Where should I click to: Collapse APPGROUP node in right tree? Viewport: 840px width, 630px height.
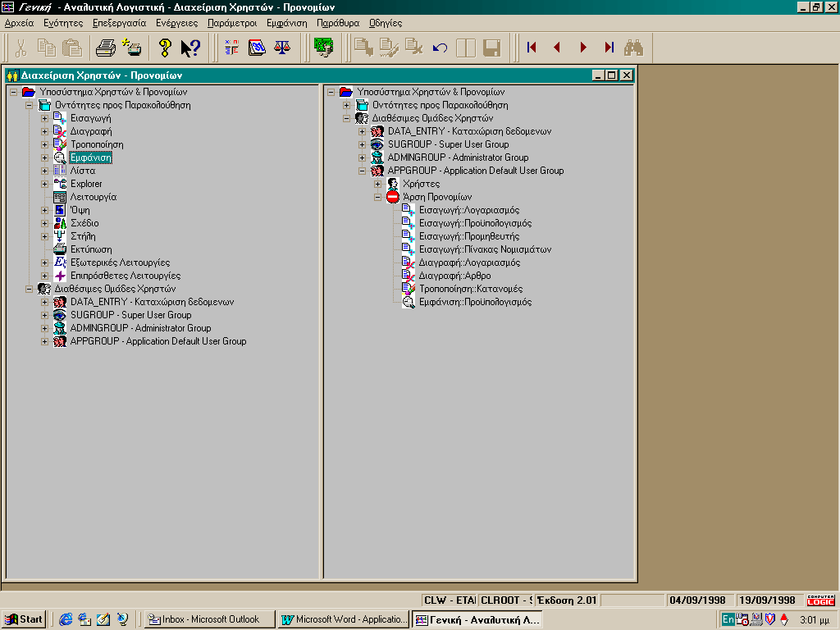point(362,171)
